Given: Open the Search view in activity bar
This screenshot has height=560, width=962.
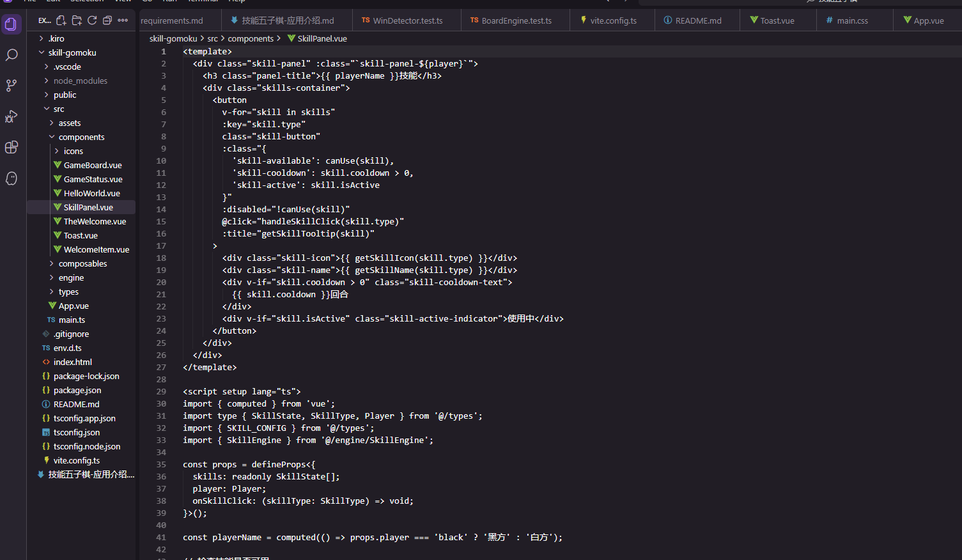Looking at the screenshot, I should (11, 55).
